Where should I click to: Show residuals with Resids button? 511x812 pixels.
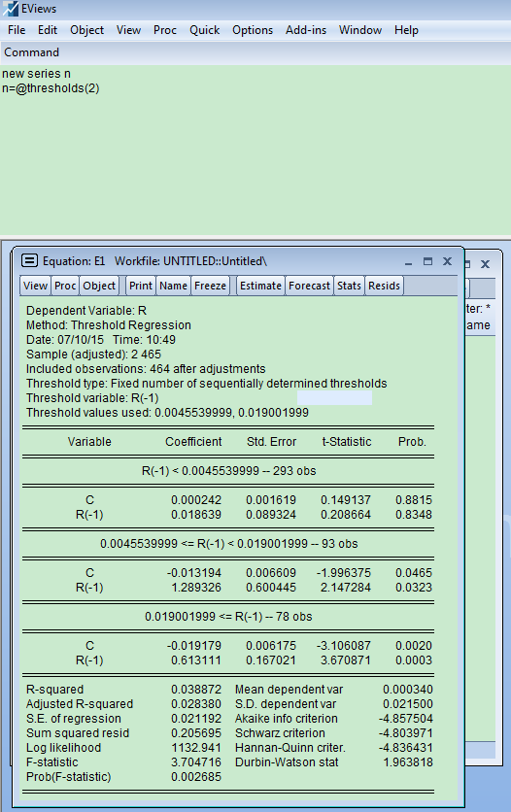pos(384,286)
